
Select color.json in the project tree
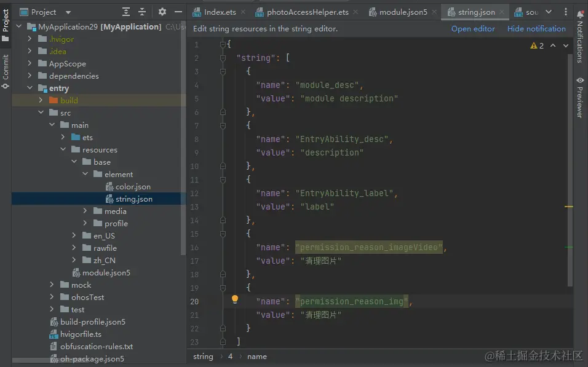click(132, 187)
